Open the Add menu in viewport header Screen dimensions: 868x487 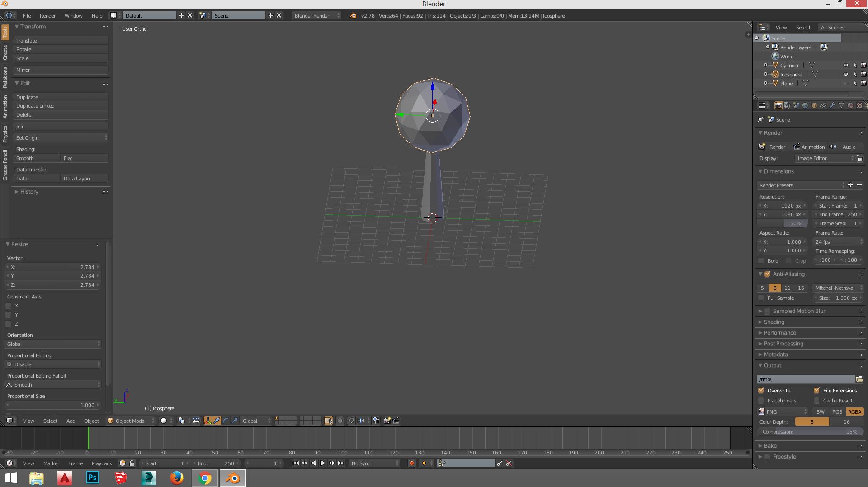pos(71,421)
